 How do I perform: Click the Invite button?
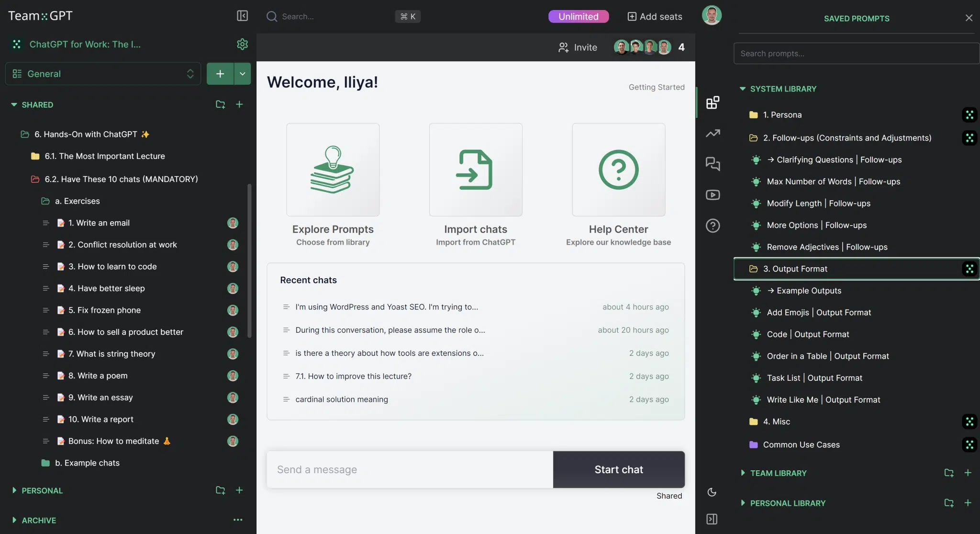click(578, 47)
